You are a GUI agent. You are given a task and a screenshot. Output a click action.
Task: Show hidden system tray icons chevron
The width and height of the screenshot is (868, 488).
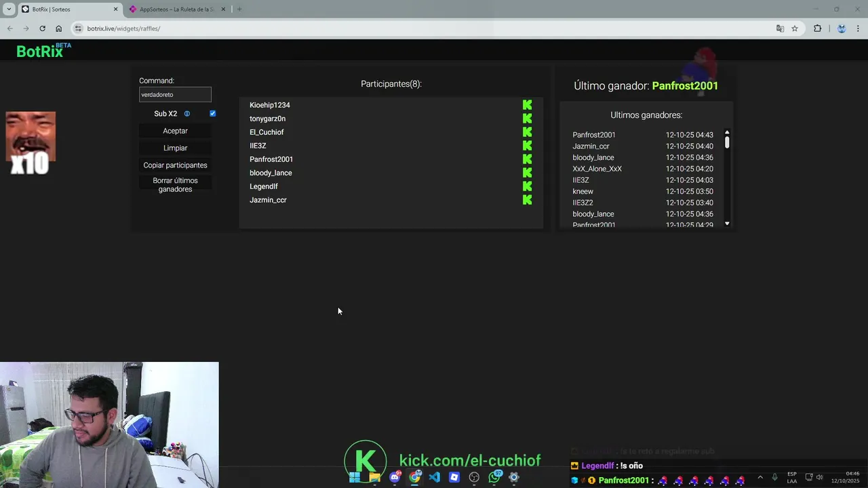(x=759, y=477)
